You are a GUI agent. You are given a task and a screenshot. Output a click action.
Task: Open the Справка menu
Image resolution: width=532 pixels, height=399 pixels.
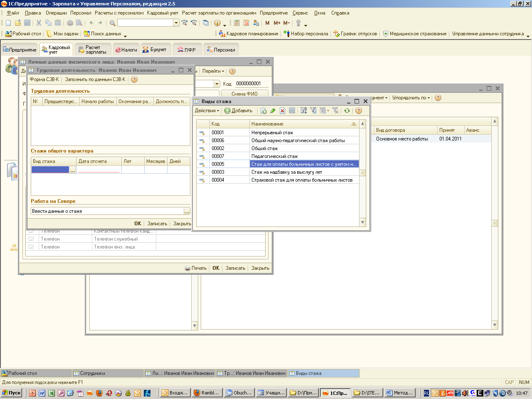click(340, 13)
